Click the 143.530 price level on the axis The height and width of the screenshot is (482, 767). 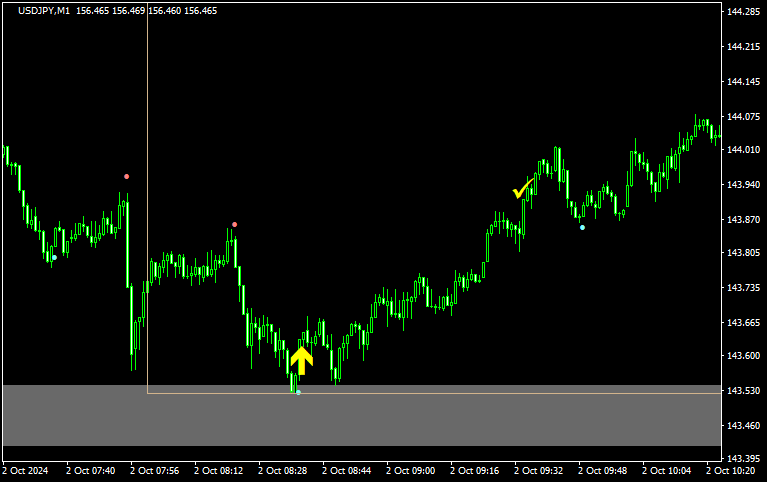coord(743,391)
